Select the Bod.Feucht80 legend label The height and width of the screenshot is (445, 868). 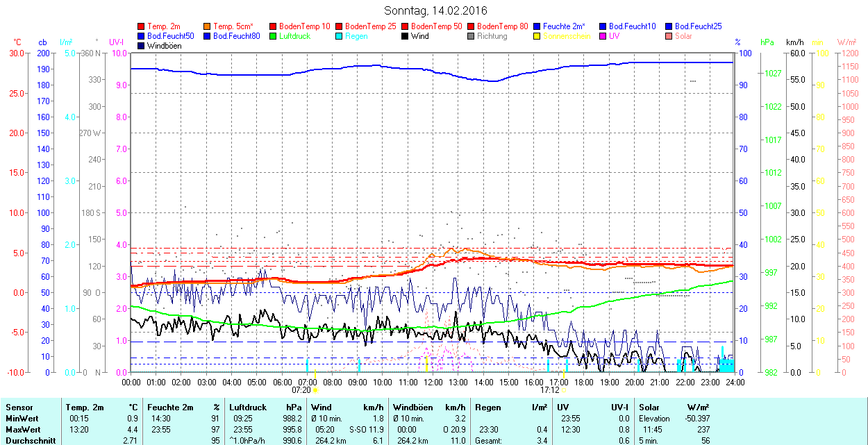[x=236, y=36]
